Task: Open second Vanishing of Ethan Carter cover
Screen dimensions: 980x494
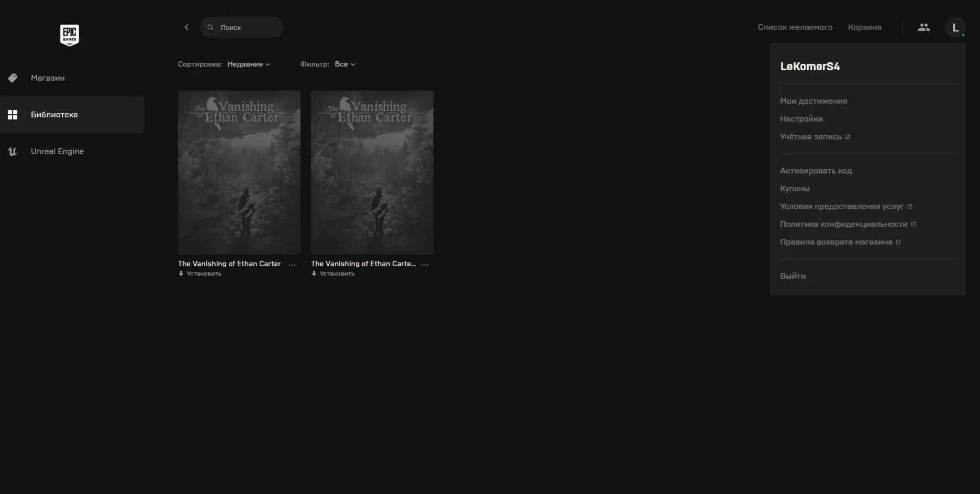Action: (x=372, y=173)
